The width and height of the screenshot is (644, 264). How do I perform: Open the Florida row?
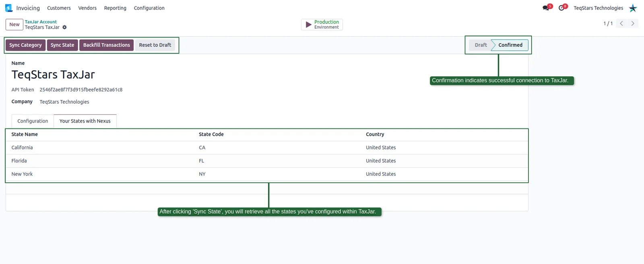(266, 161)
